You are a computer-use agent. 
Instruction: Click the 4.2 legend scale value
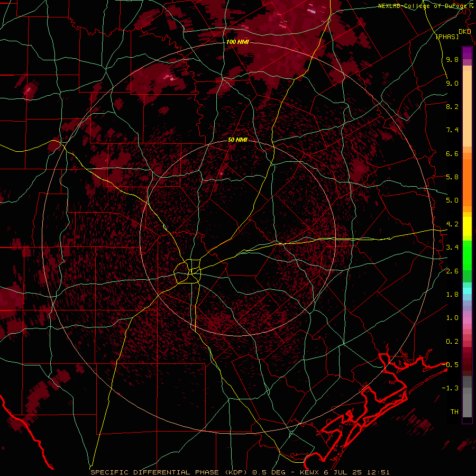452,224
